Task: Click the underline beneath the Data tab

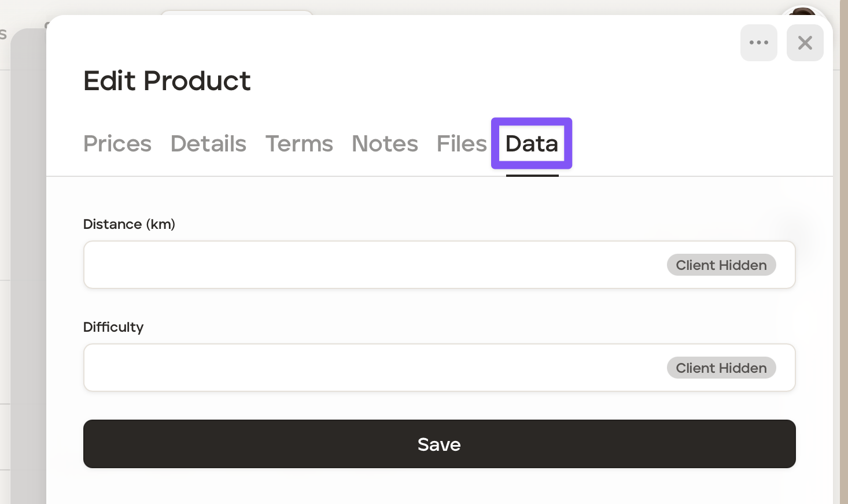Action: tap(532, 175)
